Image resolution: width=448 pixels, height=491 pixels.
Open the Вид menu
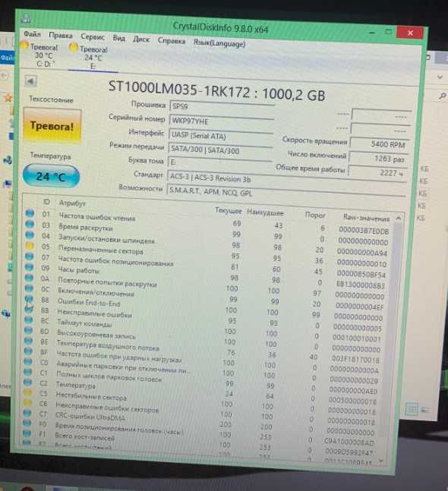[x=118, y=38]
